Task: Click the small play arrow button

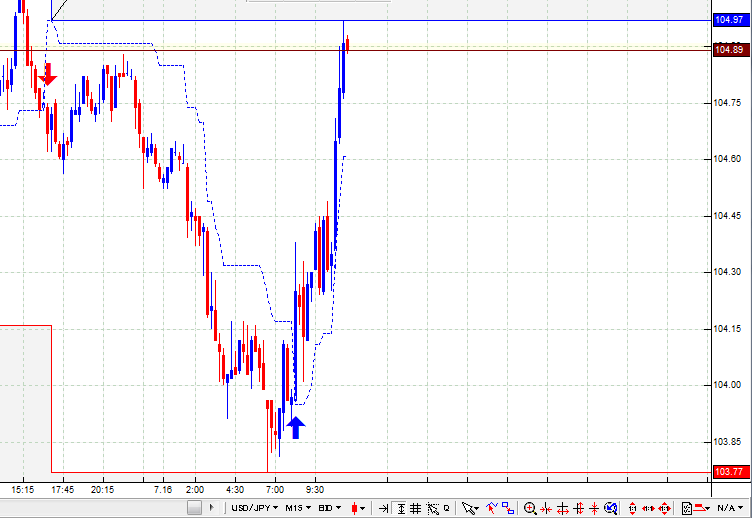Action: (x=212, y=507)
